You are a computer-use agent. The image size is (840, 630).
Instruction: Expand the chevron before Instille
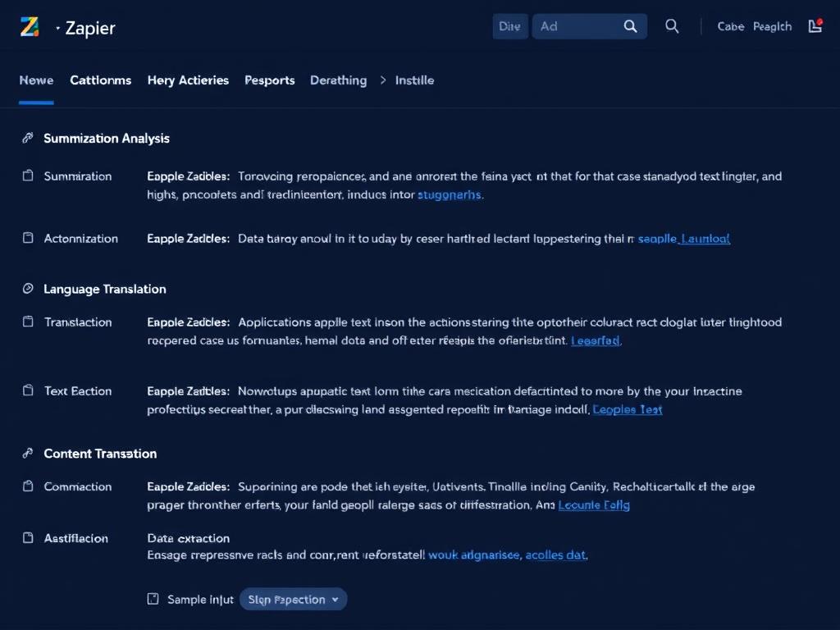click(384, 80)
